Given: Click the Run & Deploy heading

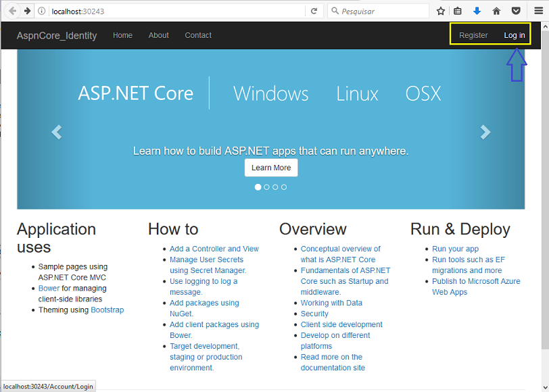Looking at the screenshot, I should click(x=460, y=229).
